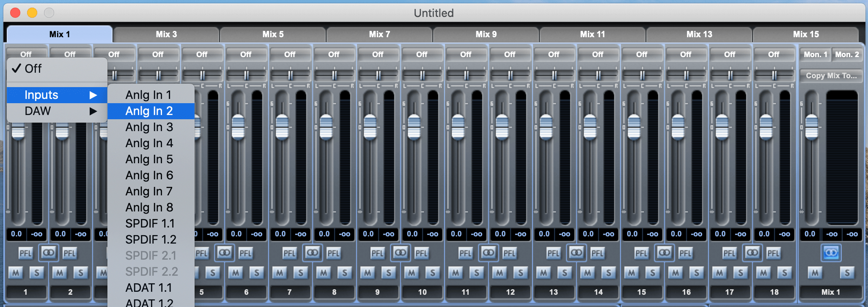Toggle stereo link for channels 17 and 18
Viewport: 868px width, 307px height.
(x=752, y=253)
